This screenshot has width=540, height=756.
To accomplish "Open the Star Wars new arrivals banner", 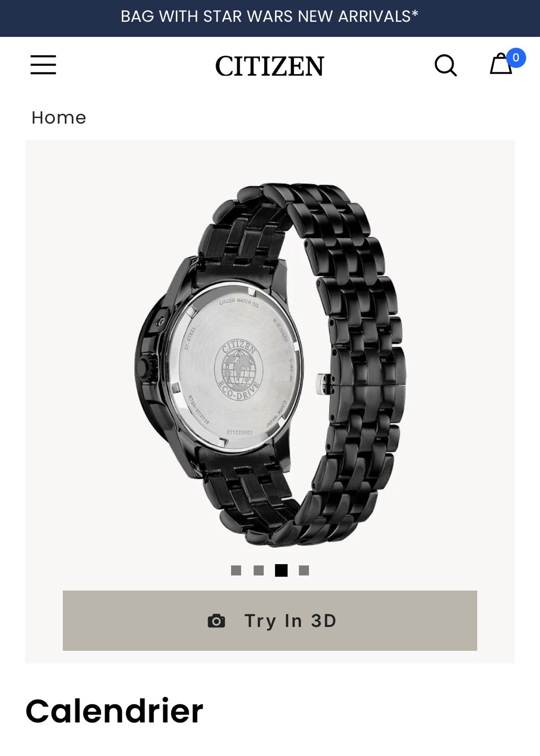I will 270,17.
